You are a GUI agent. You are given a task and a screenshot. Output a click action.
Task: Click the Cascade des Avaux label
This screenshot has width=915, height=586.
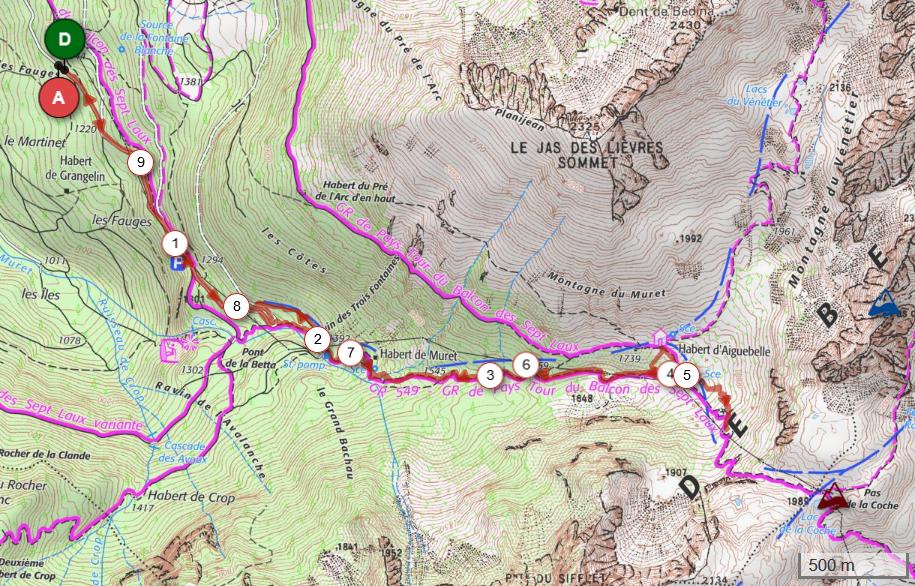(185, 453)
